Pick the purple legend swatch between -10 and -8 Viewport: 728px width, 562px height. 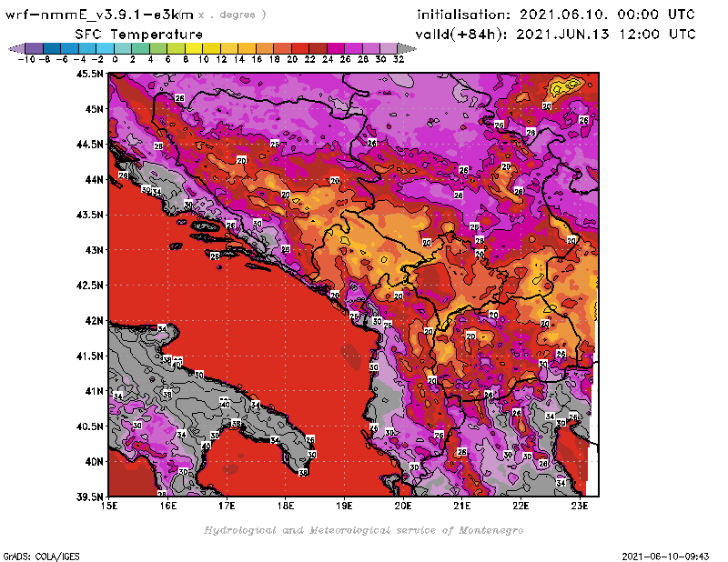[35, 48]
